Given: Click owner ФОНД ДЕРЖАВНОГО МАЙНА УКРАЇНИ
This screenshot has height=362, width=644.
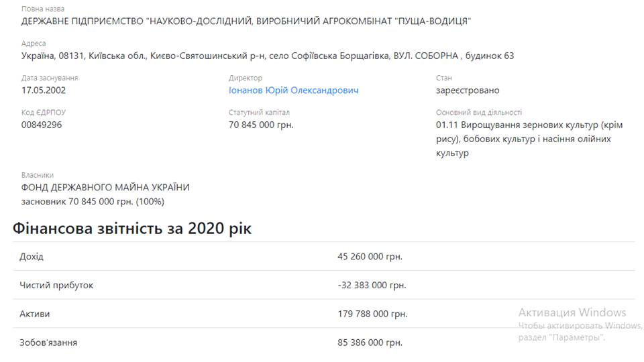Looking at the screenshot, I should [105, 188].
